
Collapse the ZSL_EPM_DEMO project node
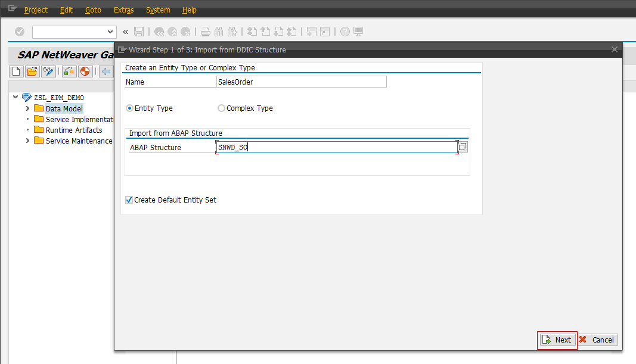click(x=15, y=97)
